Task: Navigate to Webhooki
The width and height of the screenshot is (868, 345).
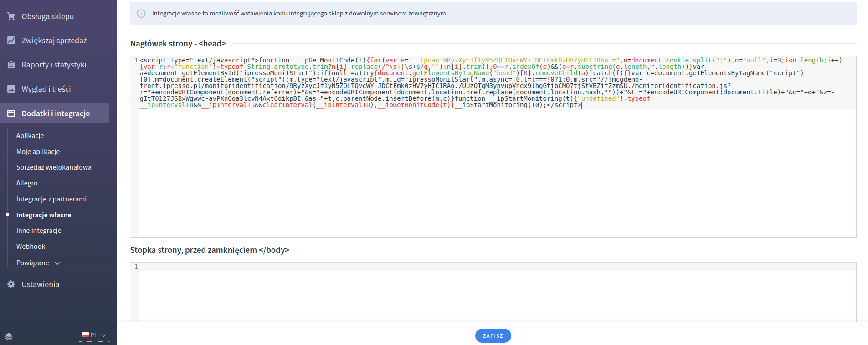Action: click(31, 247)
